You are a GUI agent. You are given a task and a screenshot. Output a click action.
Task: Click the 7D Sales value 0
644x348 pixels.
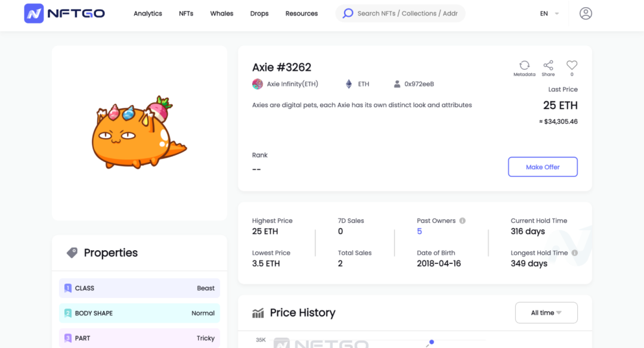coord(340,231)
